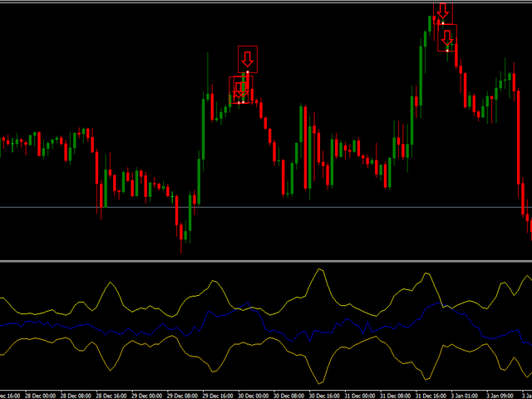Select the 29 Dec 08:00 axis label

183,396
